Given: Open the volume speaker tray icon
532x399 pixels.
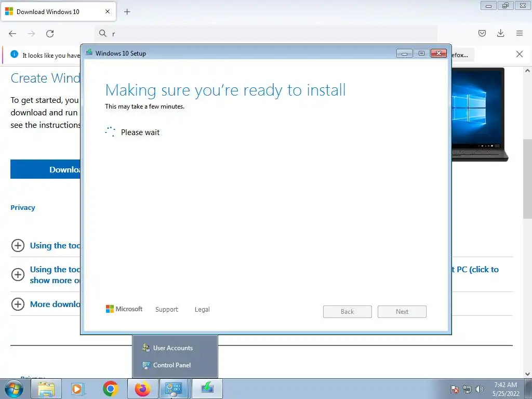Looking at the screenshot, I should click(x=479, y=389).
